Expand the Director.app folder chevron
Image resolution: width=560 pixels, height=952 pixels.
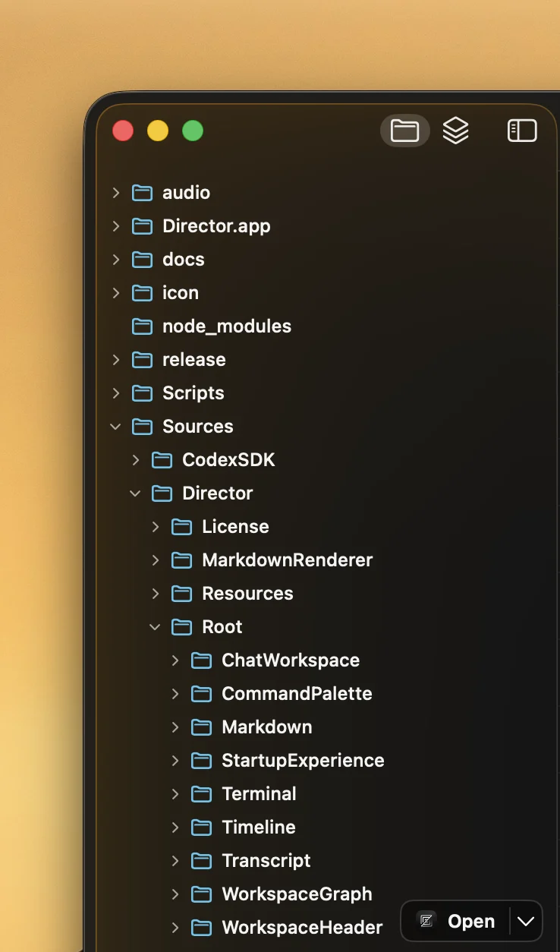coord(116,226)
